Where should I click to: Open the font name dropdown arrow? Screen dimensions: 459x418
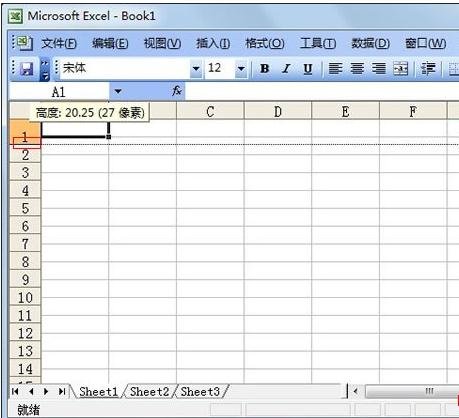pos(196,69)
